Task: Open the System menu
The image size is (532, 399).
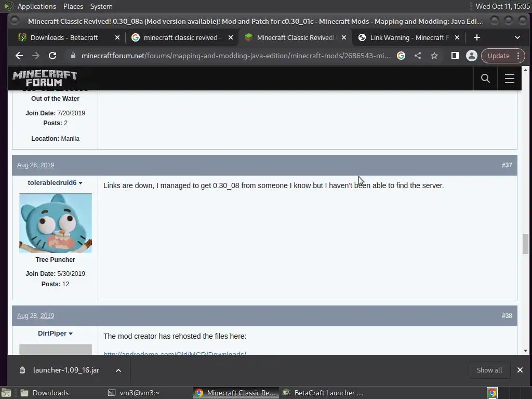Action: click(x=101, y=6)
